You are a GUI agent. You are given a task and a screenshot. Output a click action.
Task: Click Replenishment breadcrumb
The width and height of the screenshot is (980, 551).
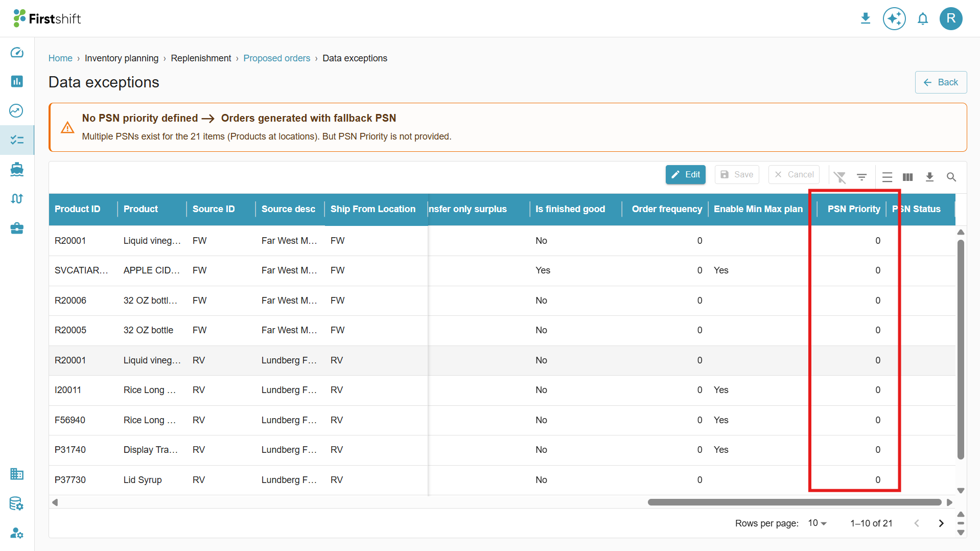click(201, 58)
